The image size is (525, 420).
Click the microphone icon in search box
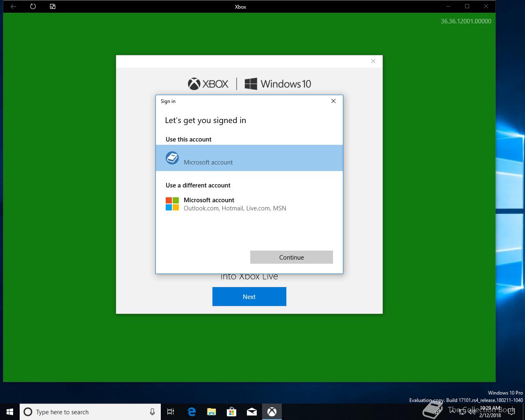[x=152, y=412]
